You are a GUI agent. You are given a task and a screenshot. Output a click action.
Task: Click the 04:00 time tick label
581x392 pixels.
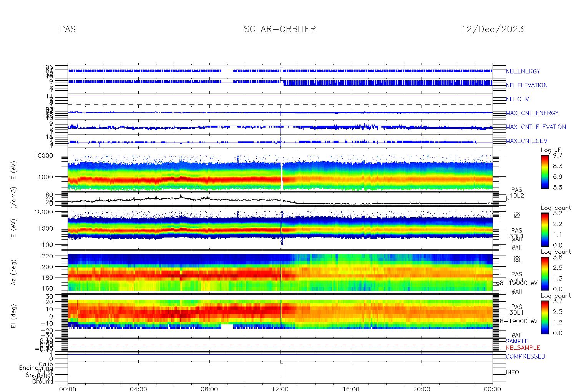pos(138,389)
